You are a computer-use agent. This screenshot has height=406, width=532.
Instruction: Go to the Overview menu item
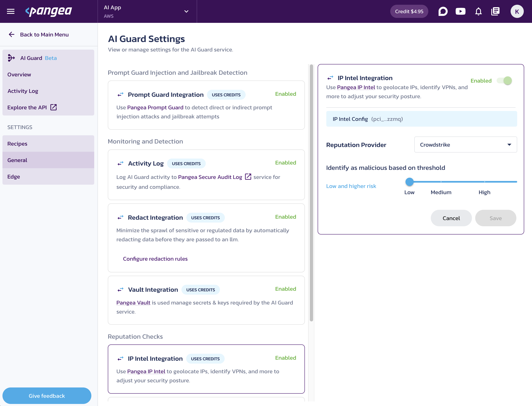pyautogui.click(x=48, y=75)
